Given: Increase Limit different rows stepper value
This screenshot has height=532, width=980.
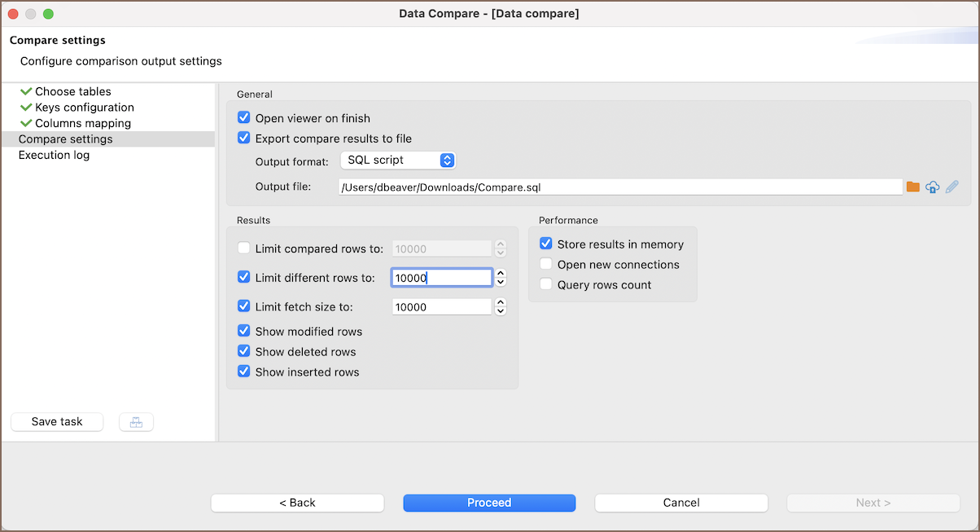Looking at the screenshot, I should 501,274.
